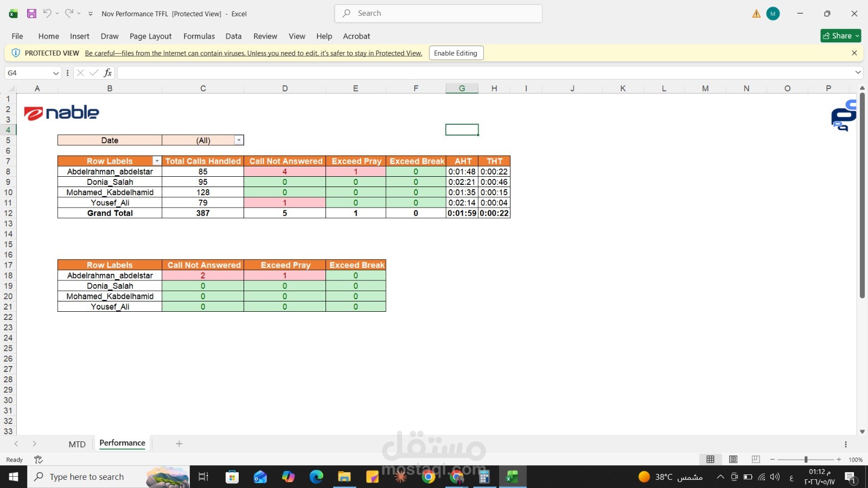Click the Save icon in the title bar
The image size is (868, 488).
31,14
